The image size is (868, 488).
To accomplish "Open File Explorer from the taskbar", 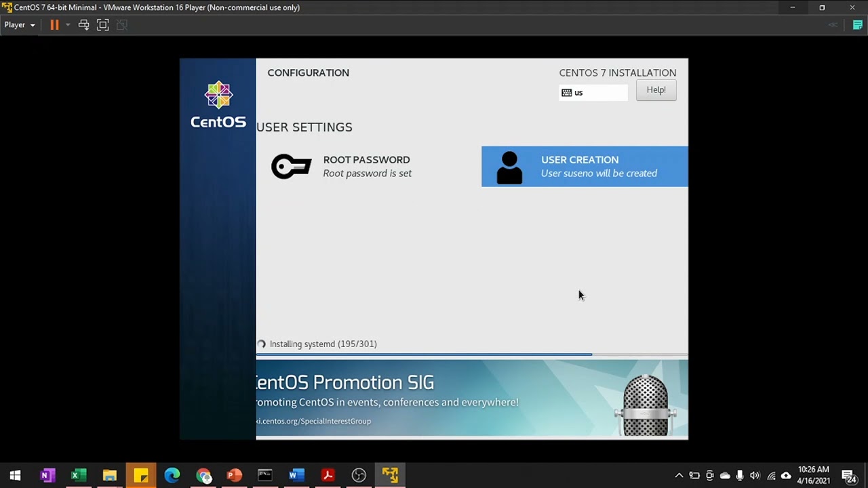I will 110,475.
